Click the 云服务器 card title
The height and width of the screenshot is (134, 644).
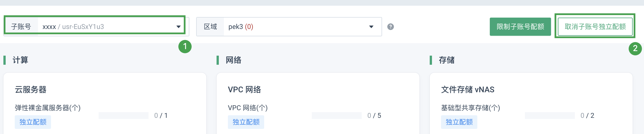click(x=31, y=90)
